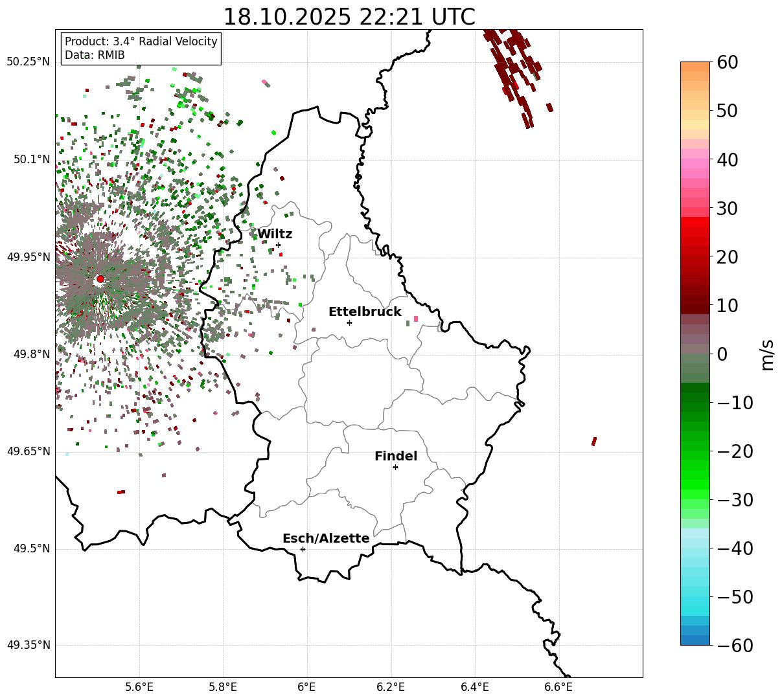The image size is (782, 700).
Task: Click the colorbar tick label −10
Action: pos(735,403)
